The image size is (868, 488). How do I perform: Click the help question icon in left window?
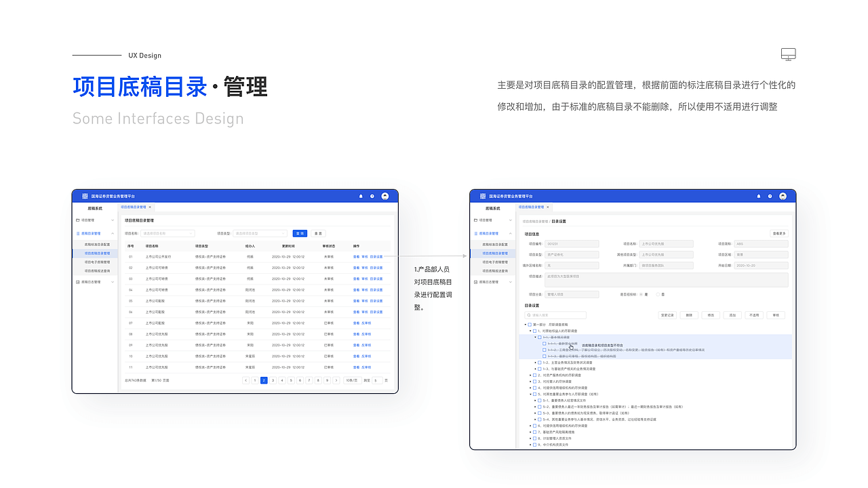pos(372,196)
